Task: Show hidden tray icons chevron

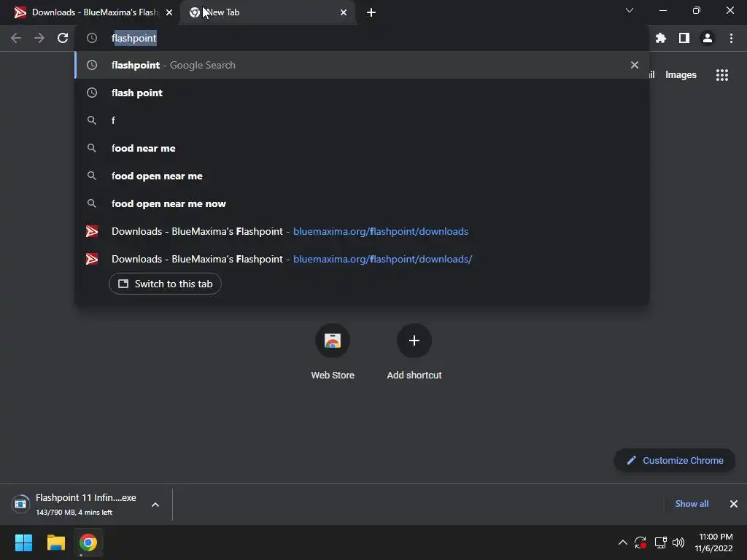Action: click(623, 542)
